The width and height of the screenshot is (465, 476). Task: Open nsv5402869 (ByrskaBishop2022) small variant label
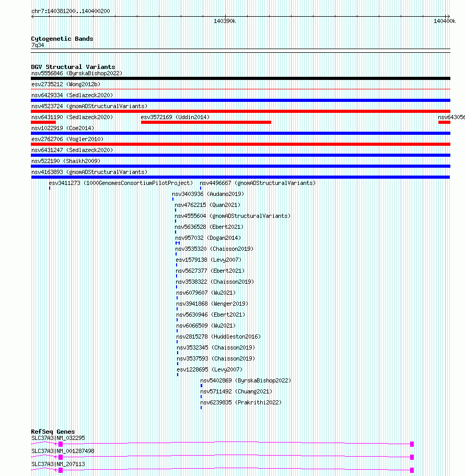tap(246, 380)
